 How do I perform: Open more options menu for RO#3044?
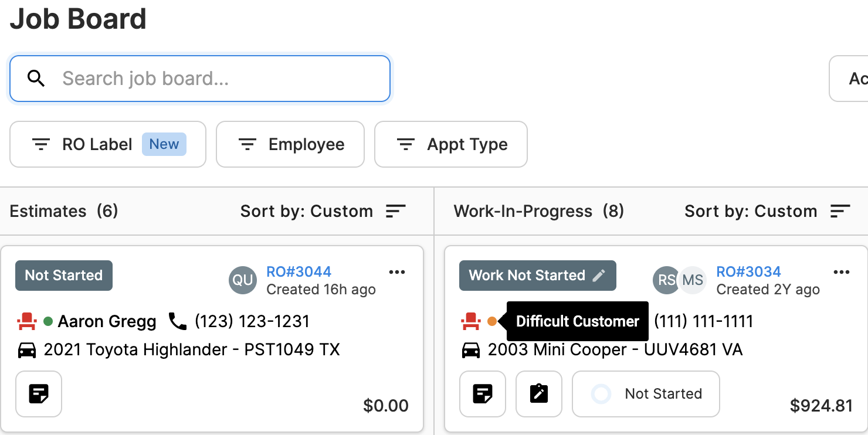(x=397, y=272)
